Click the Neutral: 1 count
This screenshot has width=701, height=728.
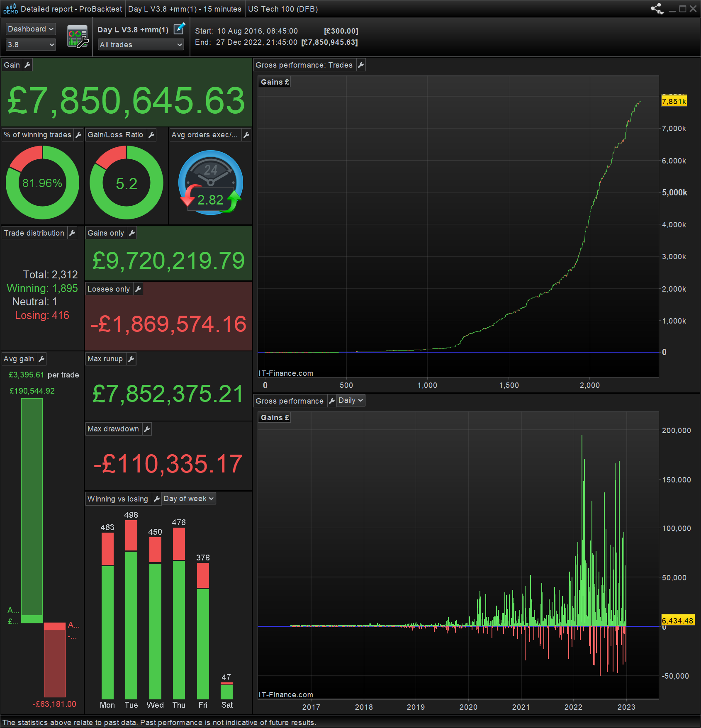[35, 302]
